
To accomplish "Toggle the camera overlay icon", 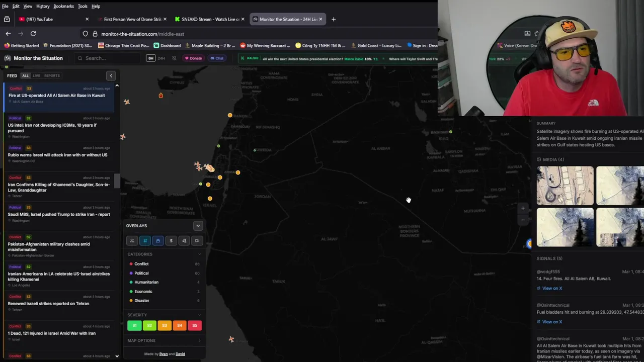I will pyautogui.click(x=197, y=241).
